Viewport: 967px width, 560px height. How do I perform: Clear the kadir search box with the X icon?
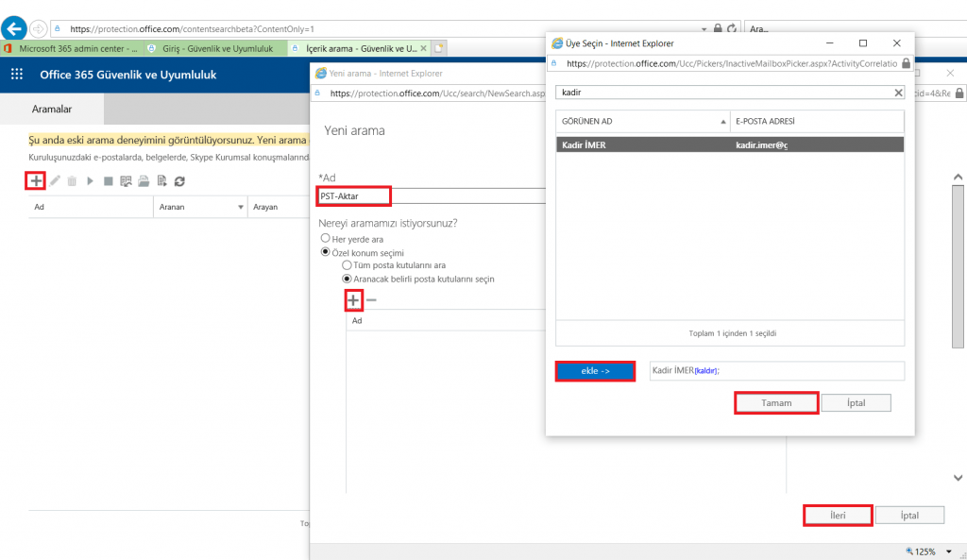click(898, 93)
